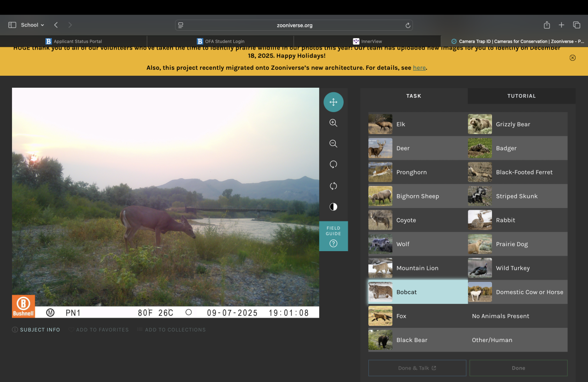The width and height of the screenshot is (588, 382).
Task: Click the 'here' link in banner
Action: pos(419,68)
